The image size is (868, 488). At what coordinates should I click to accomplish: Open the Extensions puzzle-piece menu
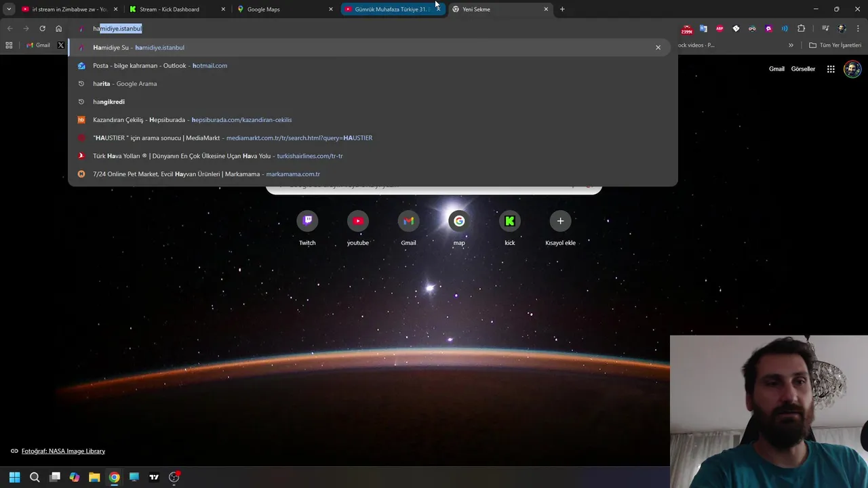point(801,28)
